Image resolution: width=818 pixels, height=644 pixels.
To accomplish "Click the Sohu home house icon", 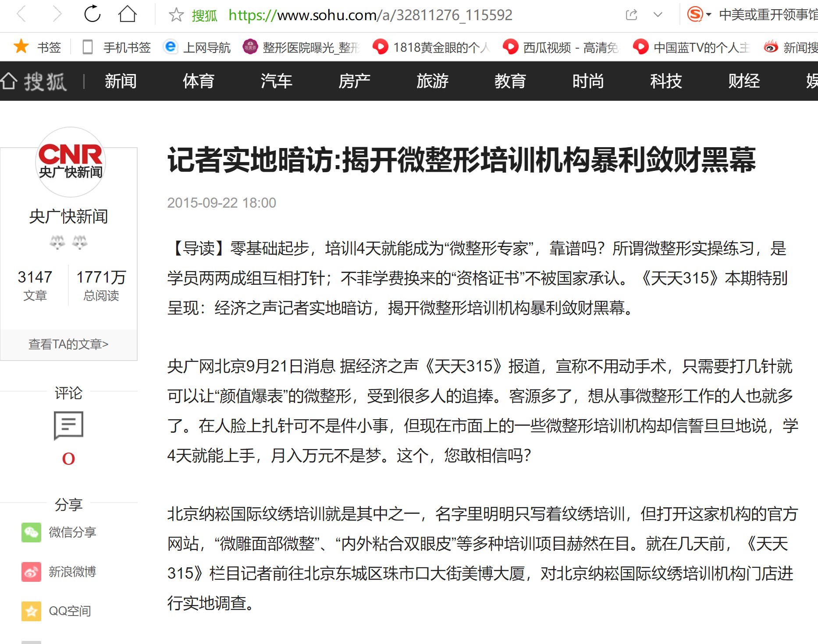I will [x=9, y=81].
